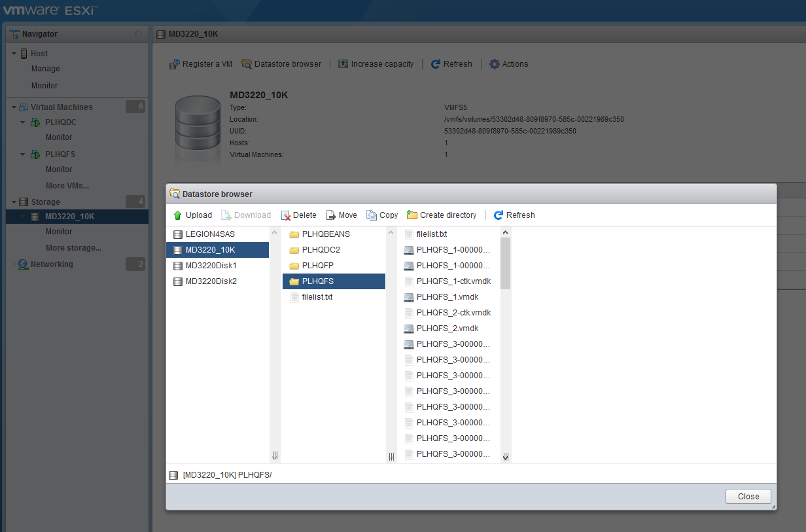Select Networking in Navigator
Viewport: 806px width, 532px height.
(x=52, y=264)
